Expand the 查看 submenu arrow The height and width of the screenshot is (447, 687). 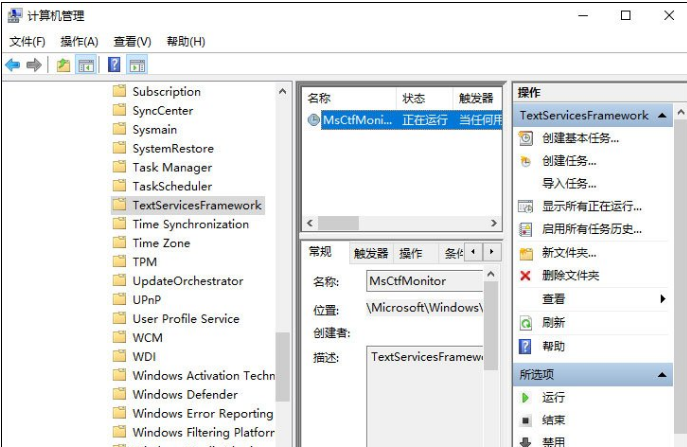point(663,299)
